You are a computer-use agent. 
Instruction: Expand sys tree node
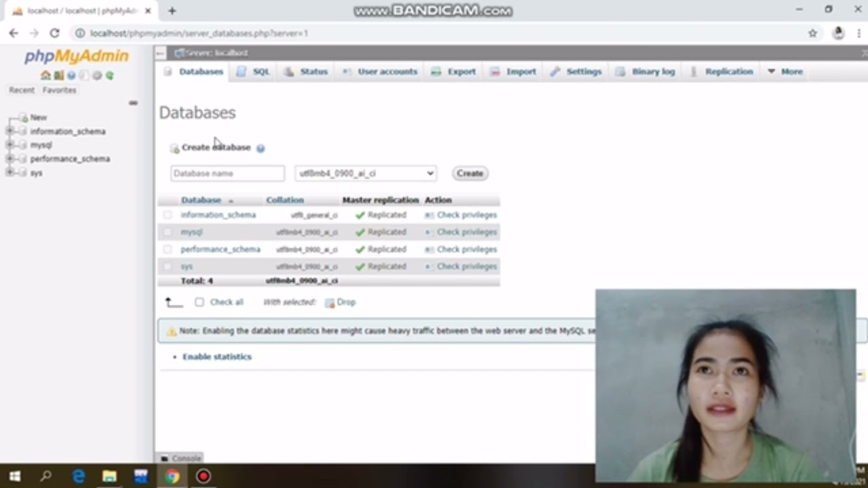point(9,172)
